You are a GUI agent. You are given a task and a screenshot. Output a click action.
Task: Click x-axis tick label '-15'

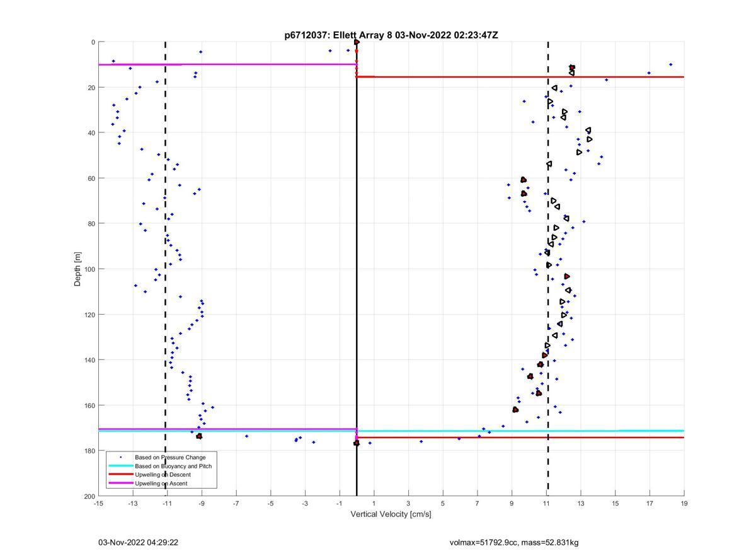pyautogui.click(x=98, y=503)
